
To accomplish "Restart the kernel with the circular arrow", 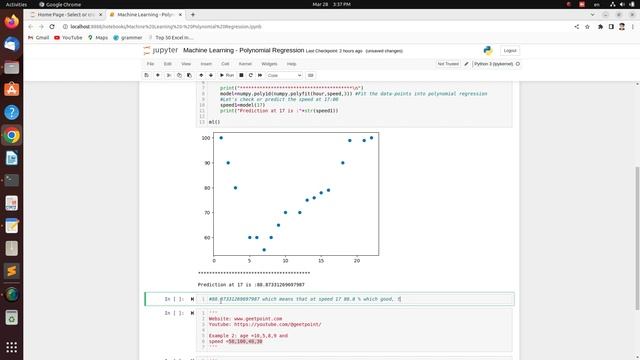I will (x=251, y=76).
